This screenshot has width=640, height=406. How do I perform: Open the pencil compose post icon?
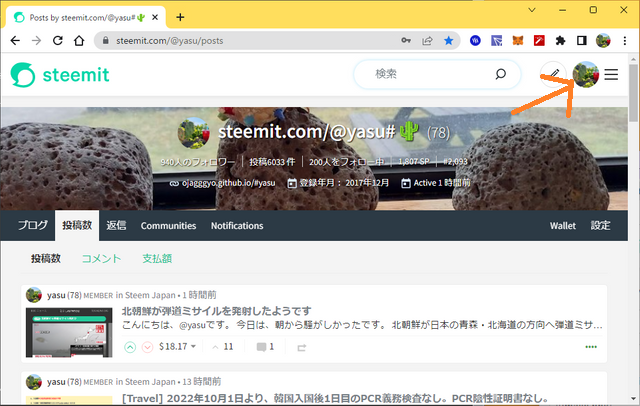tap(553, 74)
